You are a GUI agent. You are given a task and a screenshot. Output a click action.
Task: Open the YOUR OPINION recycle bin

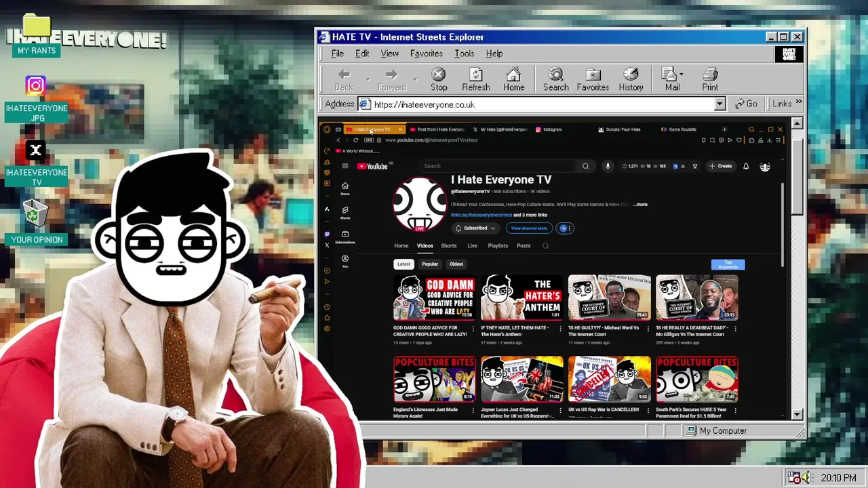click(x=37, y=222)
